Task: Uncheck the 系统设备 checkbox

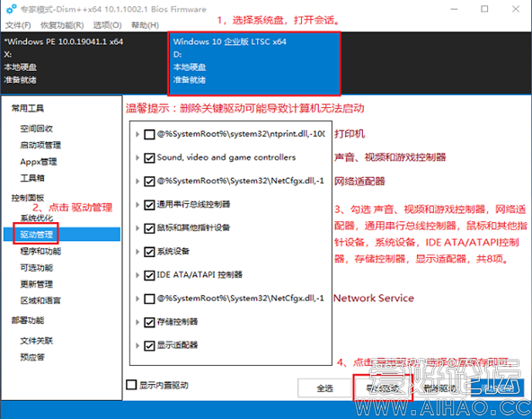Action: click(x=149, y=252)
